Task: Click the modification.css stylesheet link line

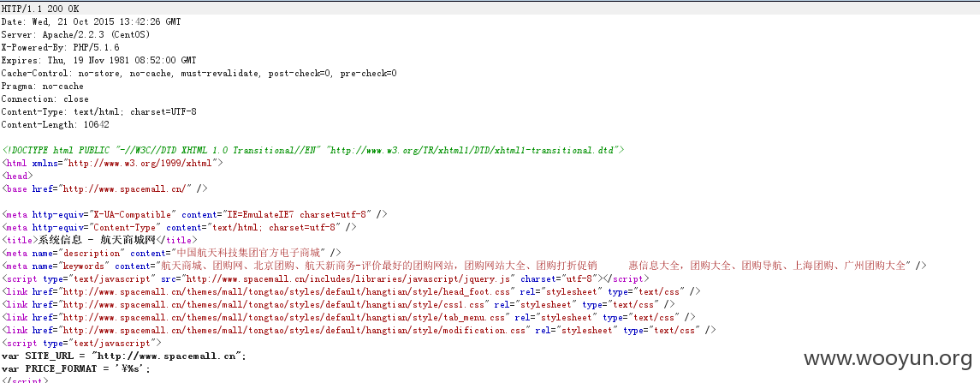Action: 359,330
